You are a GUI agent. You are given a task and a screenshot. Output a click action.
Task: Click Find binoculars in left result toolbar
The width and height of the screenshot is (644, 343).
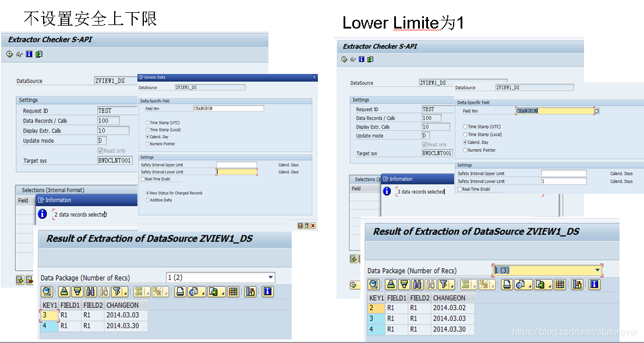pyautogui.click(x=91, y=292)
